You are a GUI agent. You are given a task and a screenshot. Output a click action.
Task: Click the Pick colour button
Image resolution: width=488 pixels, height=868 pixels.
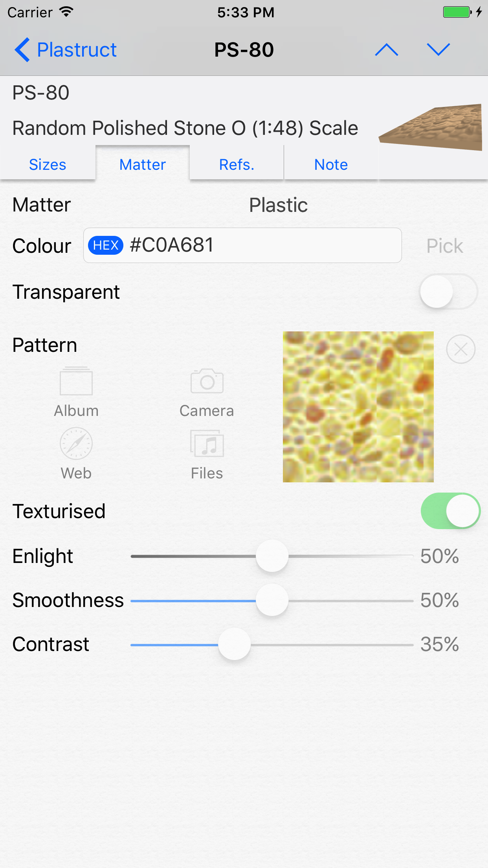[445, 246]
